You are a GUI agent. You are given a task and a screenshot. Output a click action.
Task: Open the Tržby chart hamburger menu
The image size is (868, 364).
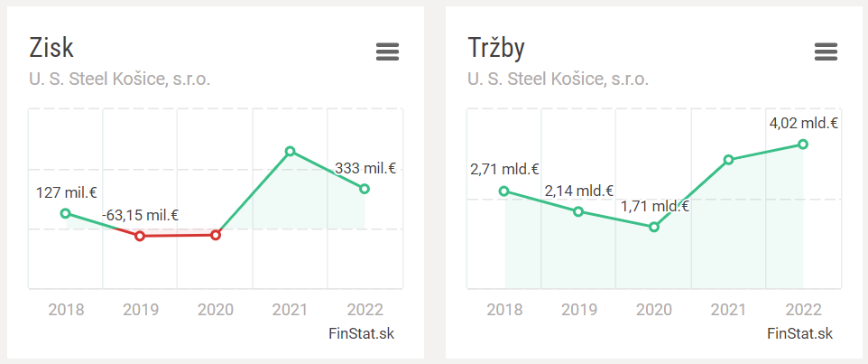coord(826,52)
